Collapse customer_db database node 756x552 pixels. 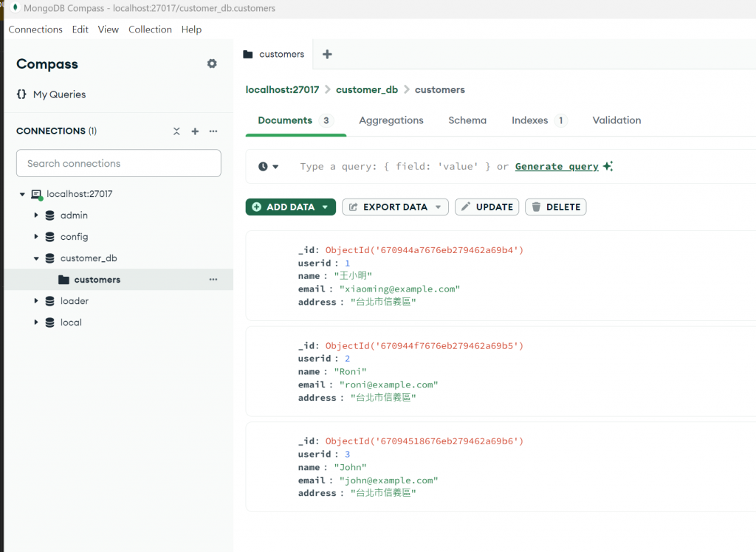pyautogui.click(x=36, y=258)
